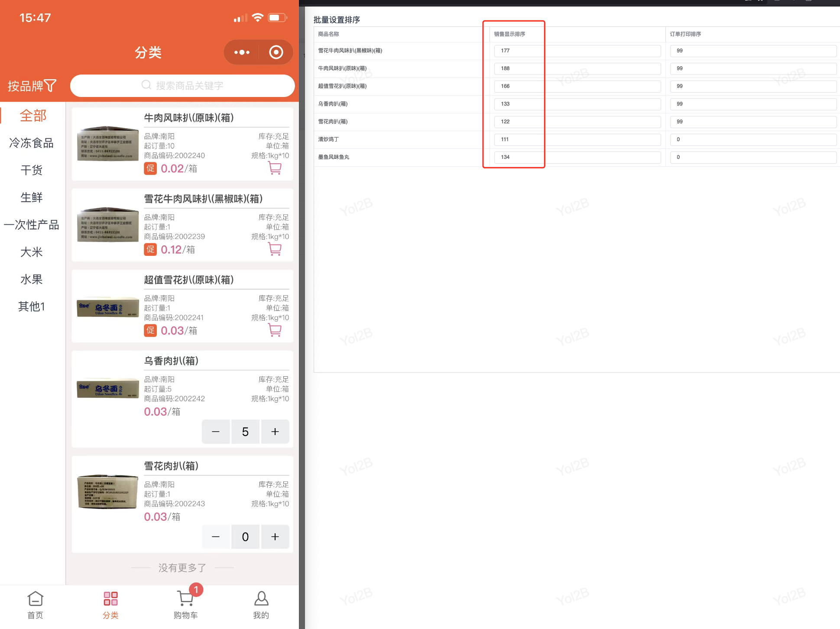This screenshot has width=840, height=629.
Task: Open 按品牌 brand filter
Action: (x=32, y=86)
